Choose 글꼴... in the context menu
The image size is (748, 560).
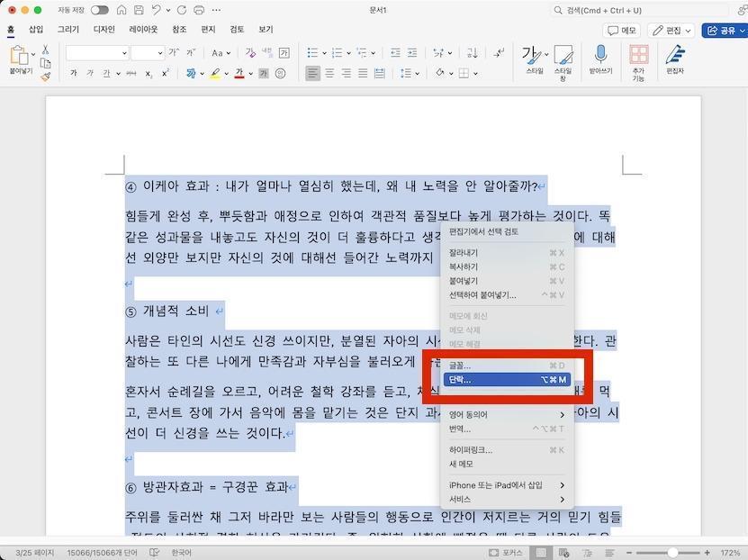point(507,366)
